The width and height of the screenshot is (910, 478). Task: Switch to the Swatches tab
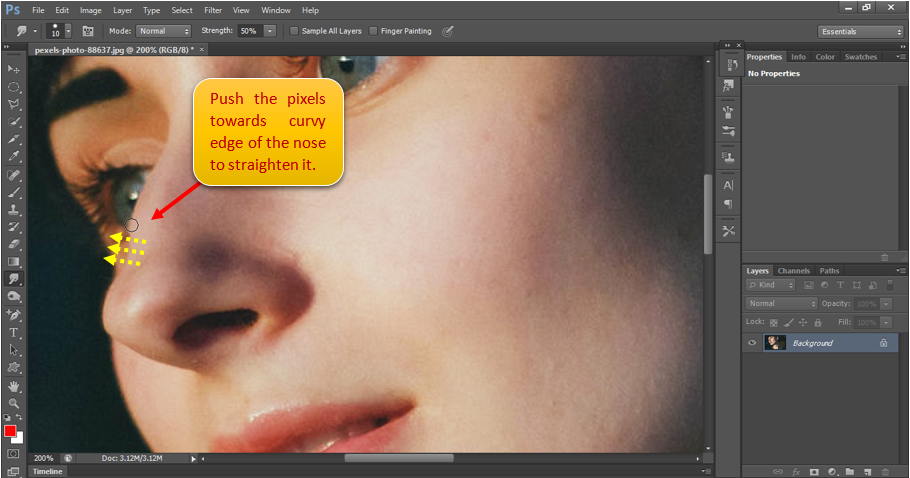pos(861,57)
